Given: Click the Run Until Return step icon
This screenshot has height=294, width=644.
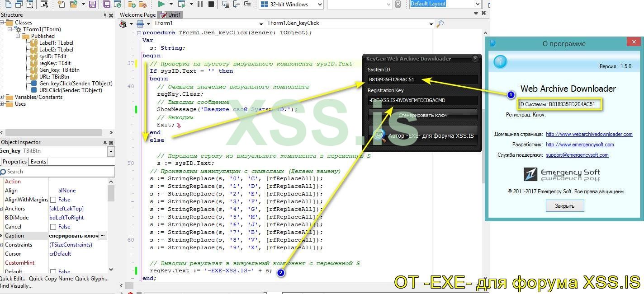Looking at the screenshot, I should click(248, 4).
